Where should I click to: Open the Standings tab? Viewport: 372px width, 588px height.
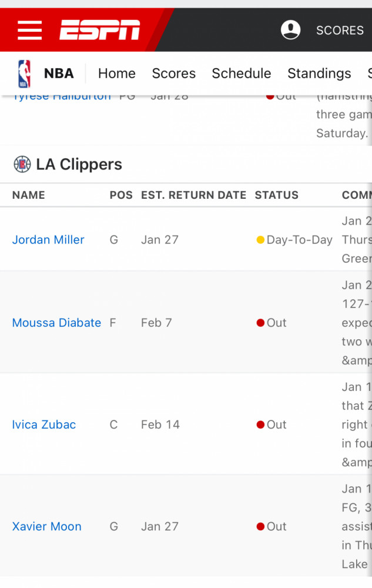319,73
